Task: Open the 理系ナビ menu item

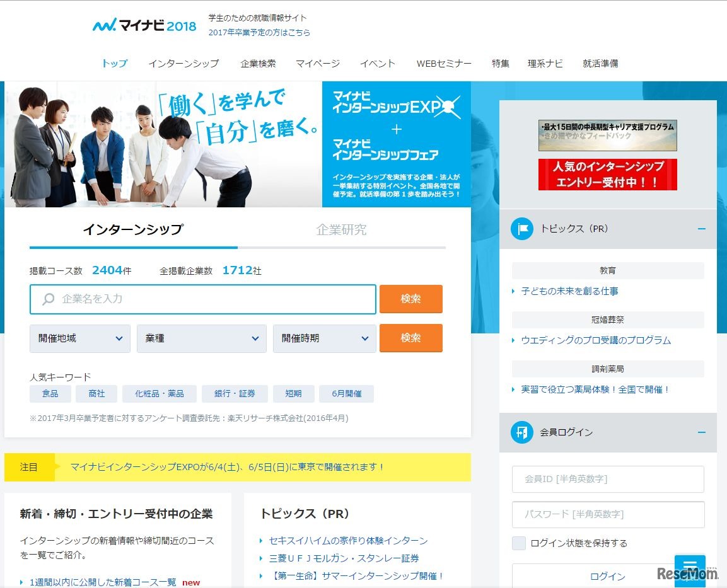Action: coord(545,64)
